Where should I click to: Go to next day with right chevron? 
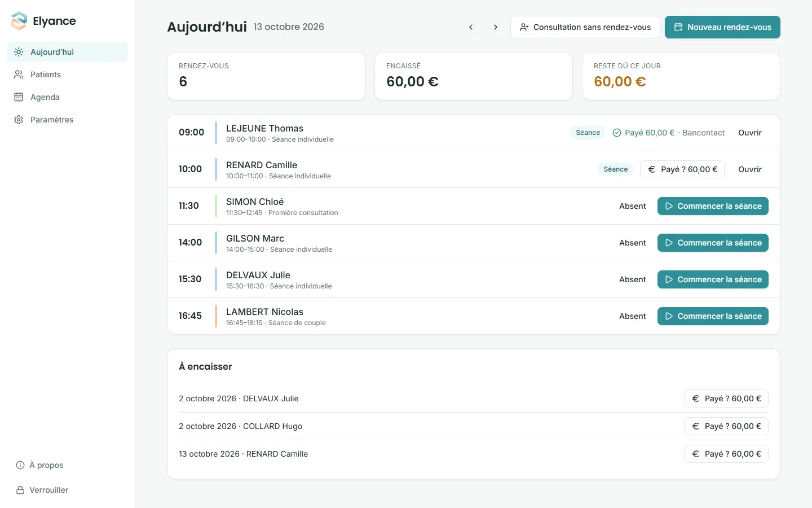(x=496, y=27)
